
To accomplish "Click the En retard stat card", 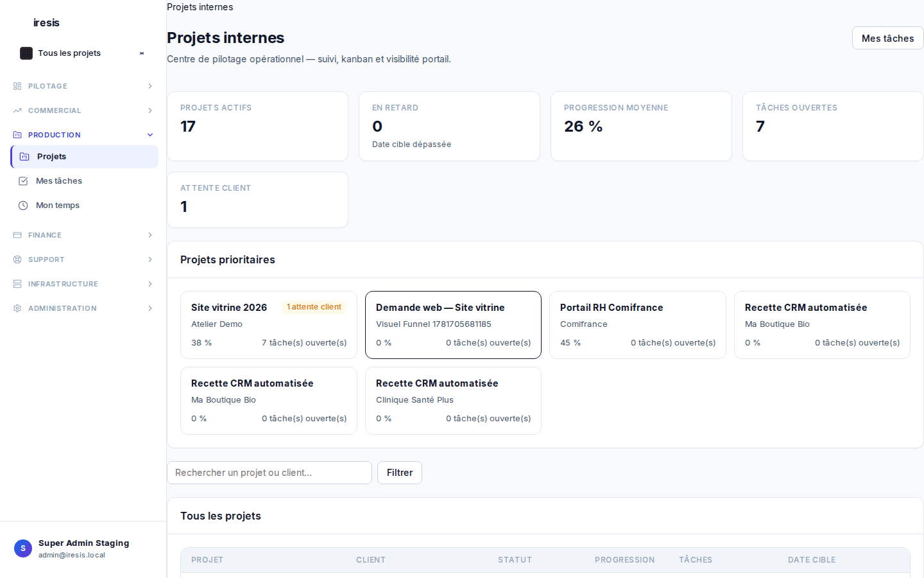I will 449,126.
